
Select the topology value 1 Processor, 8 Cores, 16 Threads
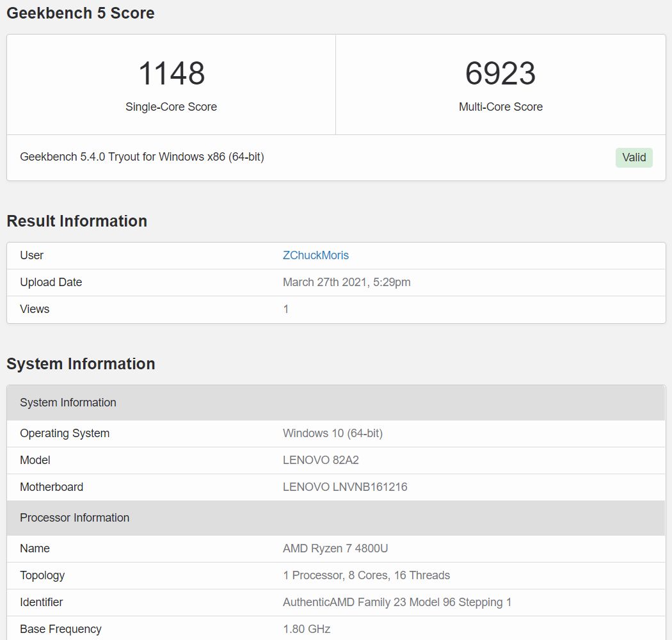coord(367,575)
